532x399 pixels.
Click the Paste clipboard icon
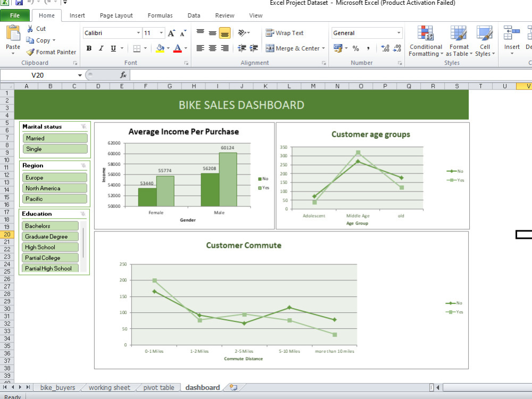pos(13,33)
